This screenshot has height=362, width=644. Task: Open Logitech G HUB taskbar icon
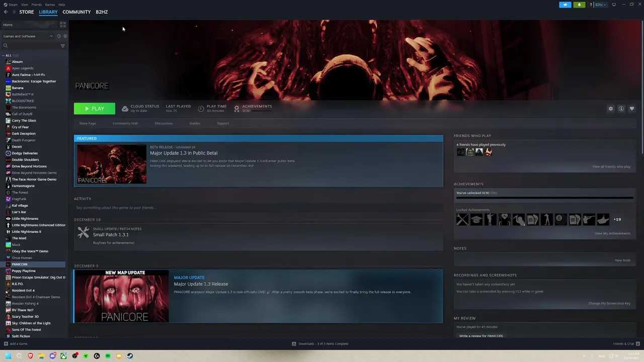(x=97, y=356)
